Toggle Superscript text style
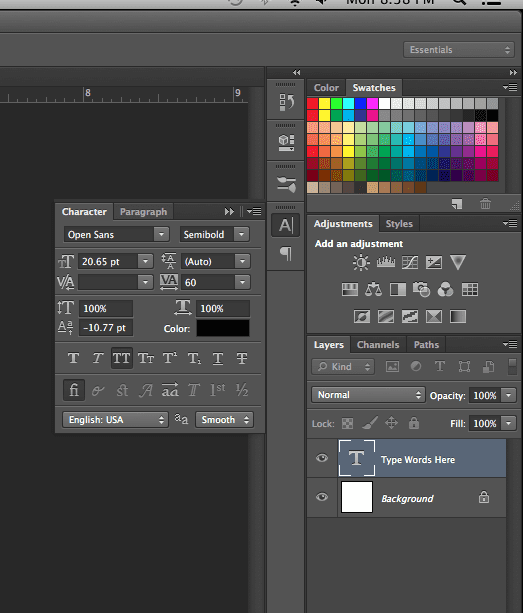 (x=170, y=358)
